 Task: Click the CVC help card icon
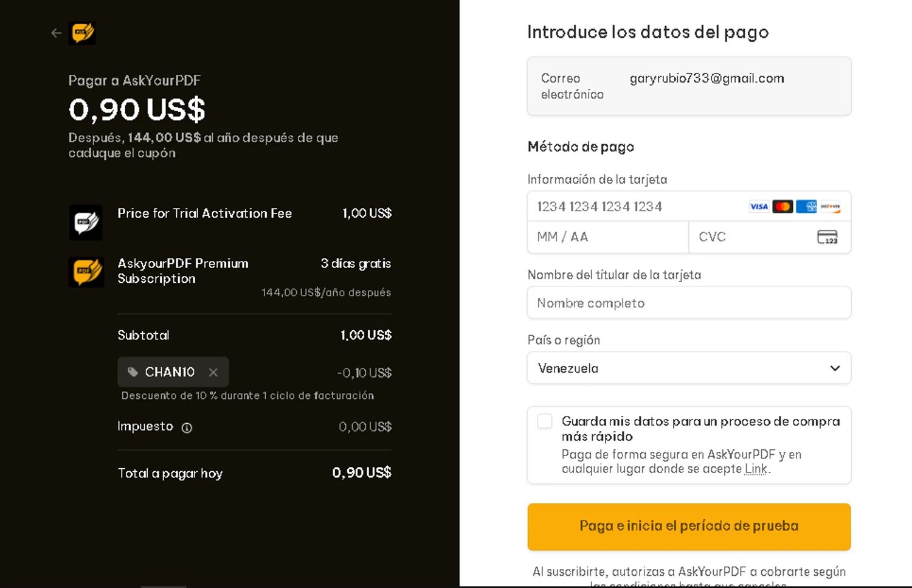tap(827, 237)
